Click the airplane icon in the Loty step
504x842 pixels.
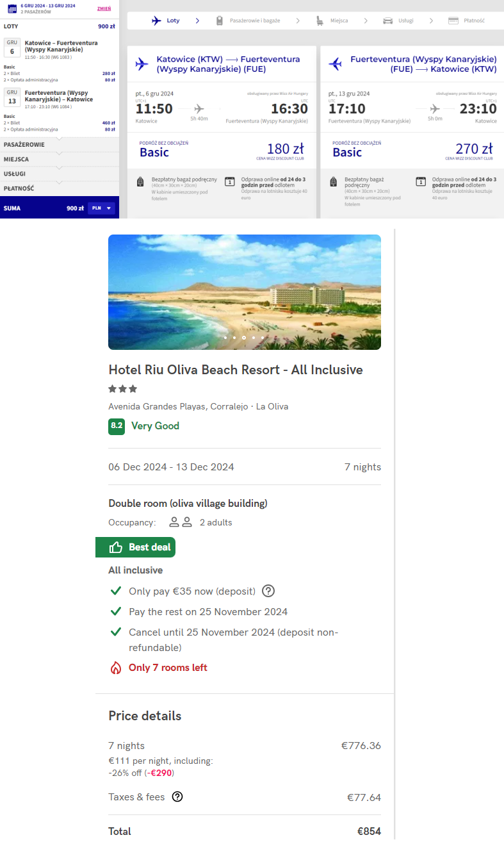pos(156,21)
